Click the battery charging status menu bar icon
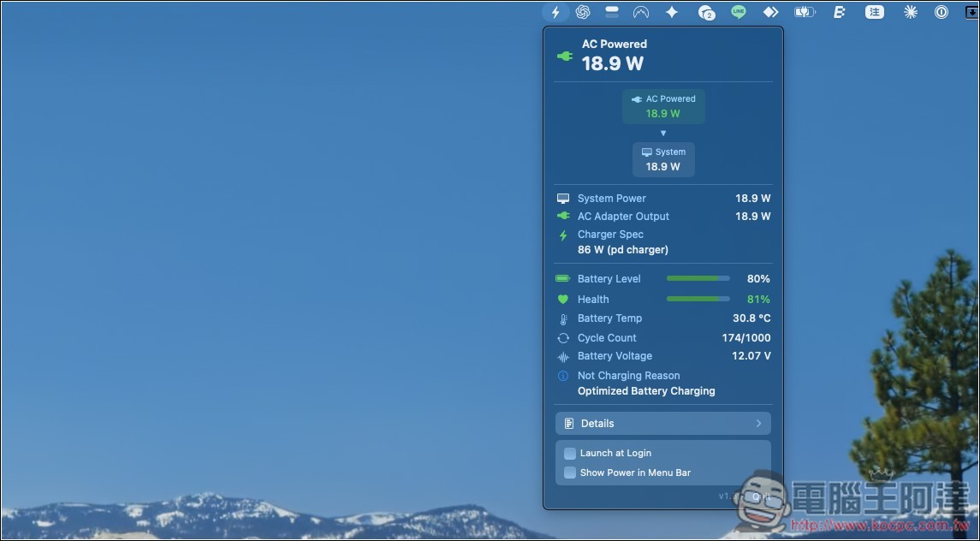The image size is (980, 541). tap(805, 12)
